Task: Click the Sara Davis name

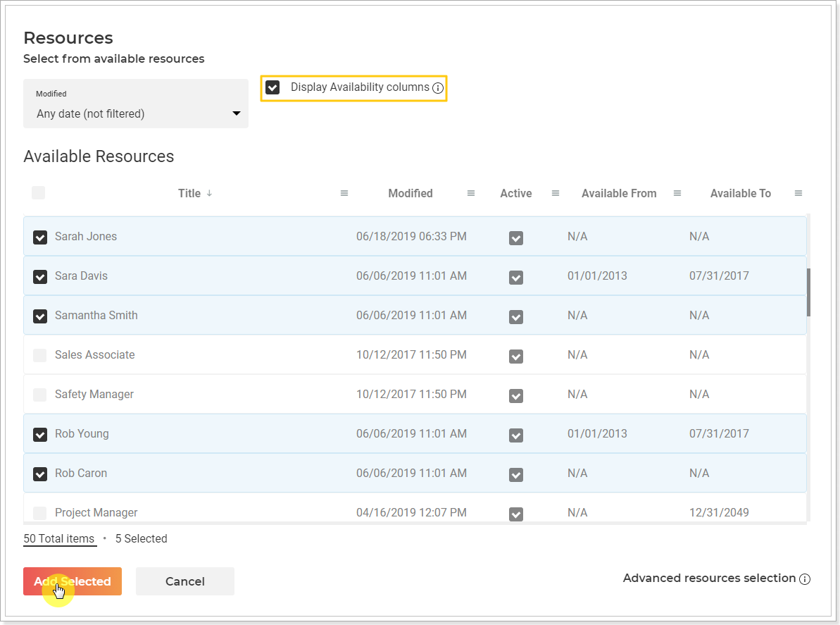Action: point(82,276)
